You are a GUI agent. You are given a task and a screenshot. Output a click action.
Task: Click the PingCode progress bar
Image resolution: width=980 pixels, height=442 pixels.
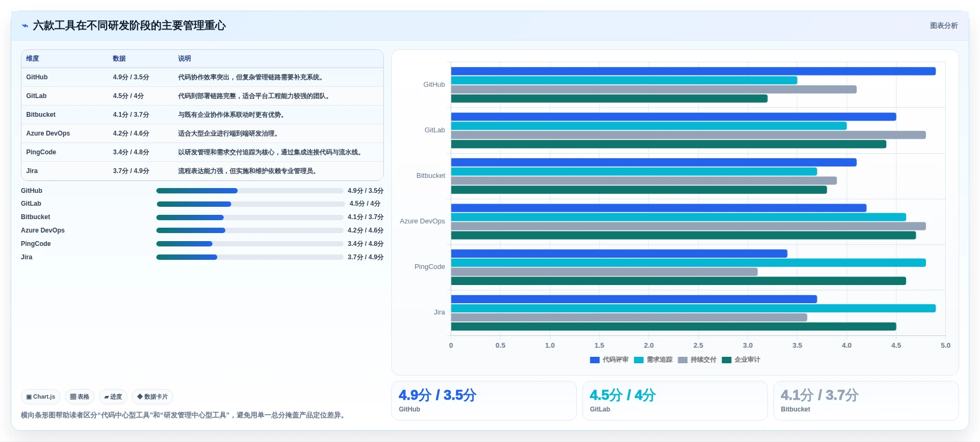point(249,244)
